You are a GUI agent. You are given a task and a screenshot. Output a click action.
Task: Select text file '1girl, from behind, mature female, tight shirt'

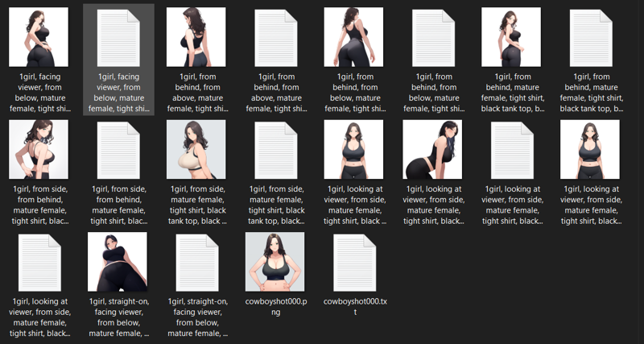(x=591, y=38)
